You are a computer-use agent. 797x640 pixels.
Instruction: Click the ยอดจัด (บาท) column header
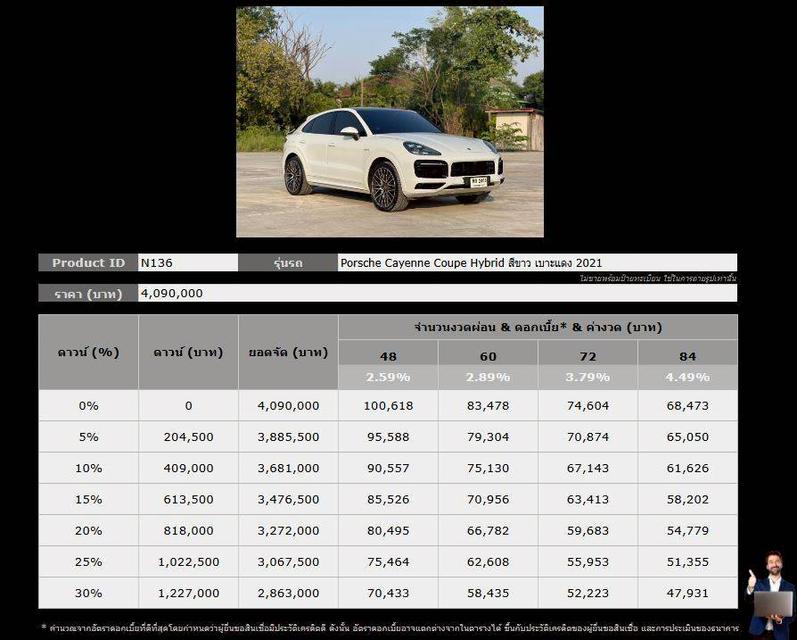(288, 352)
